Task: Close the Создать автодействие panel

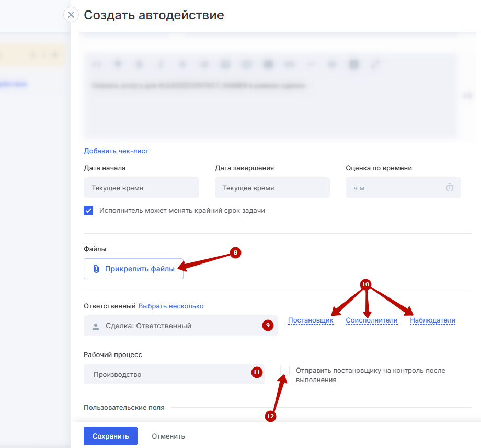Action: [71, 15]
